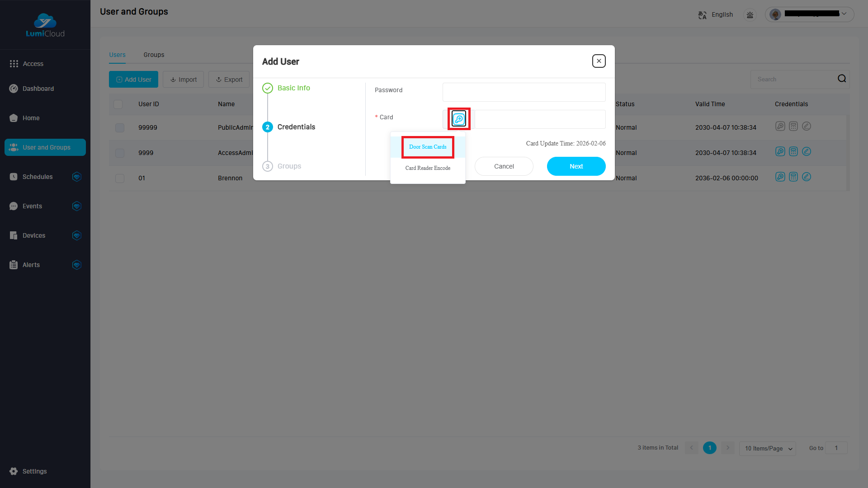Switch to the Groups tab
The width and height of the screenshot is (868, 488).
(154, 55)
